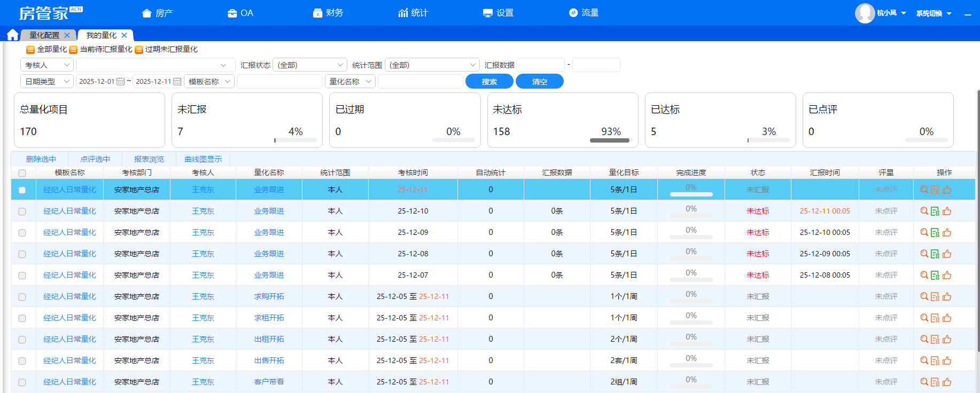The image size is (980, 393).
Task: Click the 清空 button
Action: click(539, 82)
